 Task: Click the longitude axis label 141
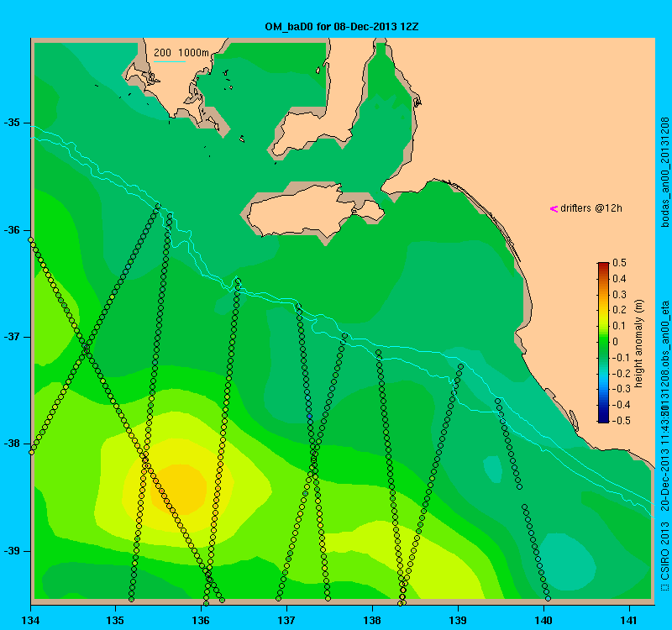(629, 620)
